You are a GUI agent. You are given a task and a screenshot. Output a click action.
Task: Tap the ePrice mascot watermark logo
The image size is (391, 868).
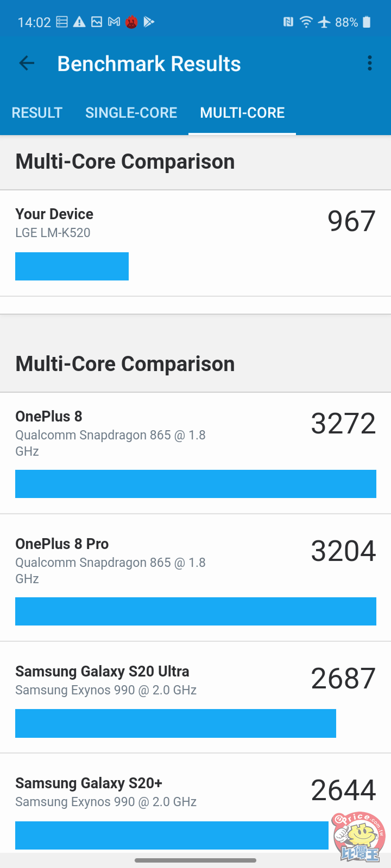[x=359, y=836]
